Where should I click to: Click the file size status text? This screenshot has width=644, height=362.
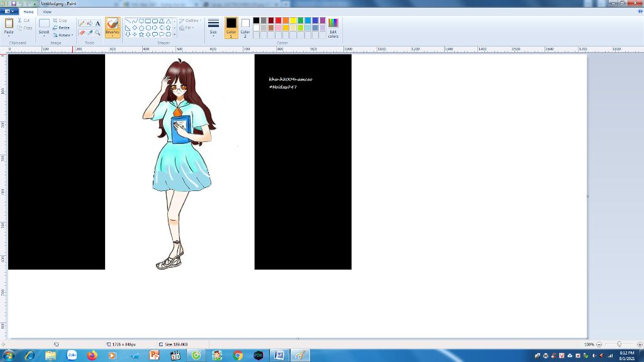pyautogui.click(x=176, y=344)
